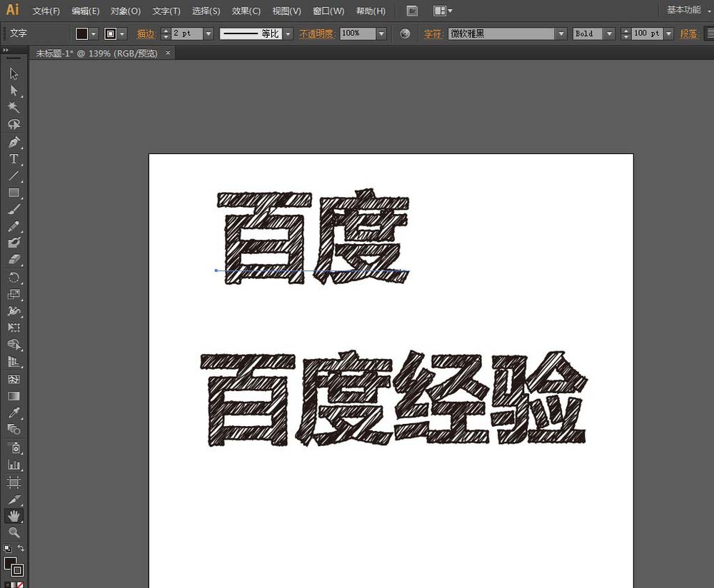
Task: Open the arrange documents layout dropdown
Action: 443,11
